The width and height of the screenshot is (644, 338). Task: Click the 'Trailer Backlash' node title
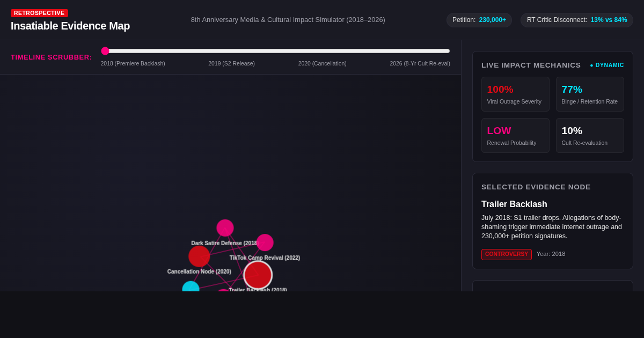point(514,204)
